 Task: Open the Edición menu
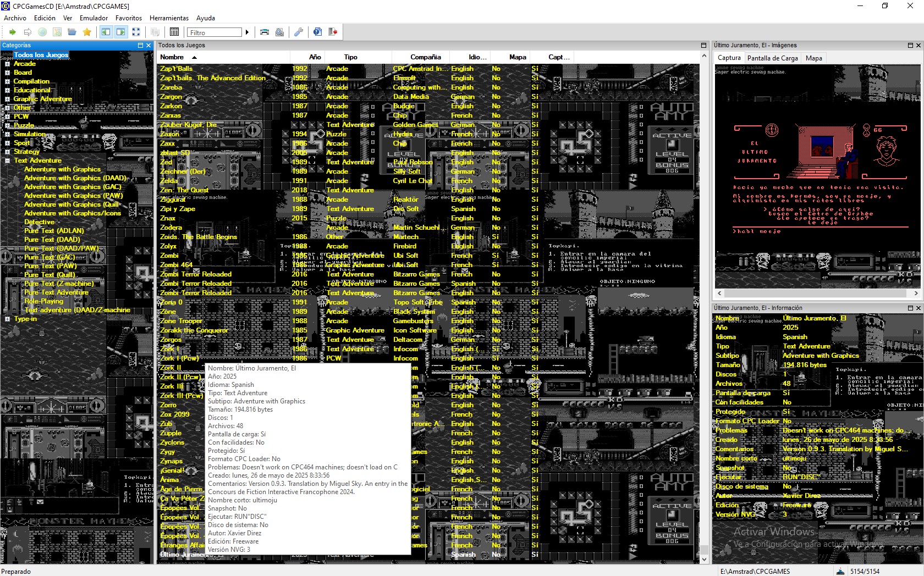point(45,18)
